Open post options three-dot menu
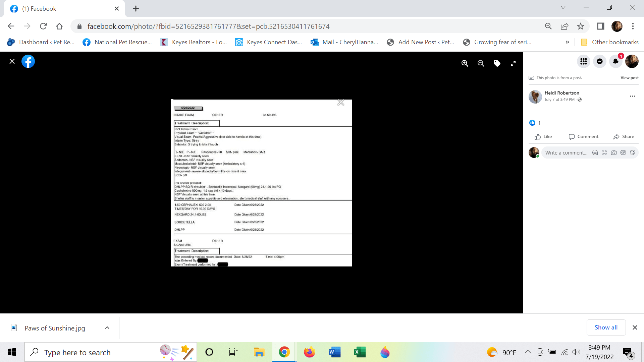The image size is (644, 362). coord(632,96)
